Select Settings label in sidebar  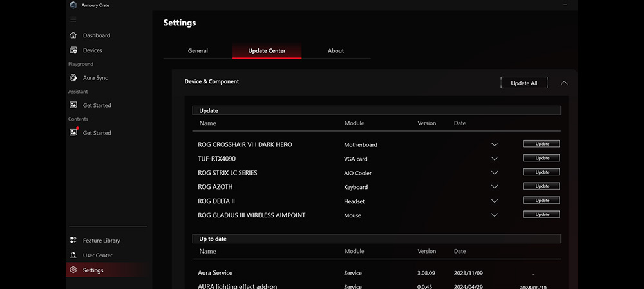click(93, 270)
